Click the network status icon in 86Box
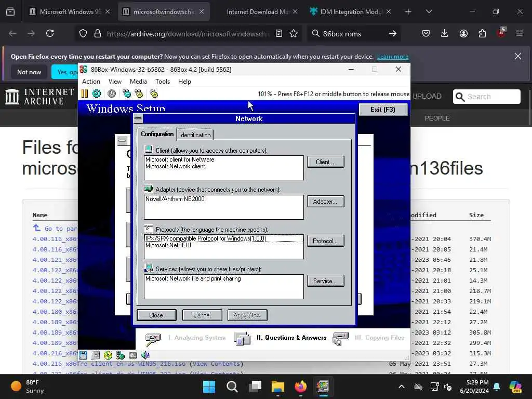This screenshot has width=532, height=399. click(121, 355)
